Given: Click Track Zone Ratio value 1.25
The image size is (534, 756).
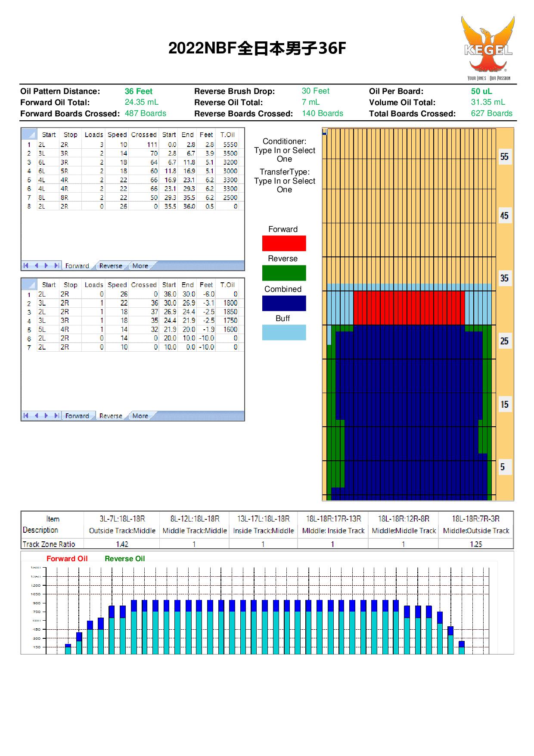Looking at the screenshot, I should [x=476, y=544].
